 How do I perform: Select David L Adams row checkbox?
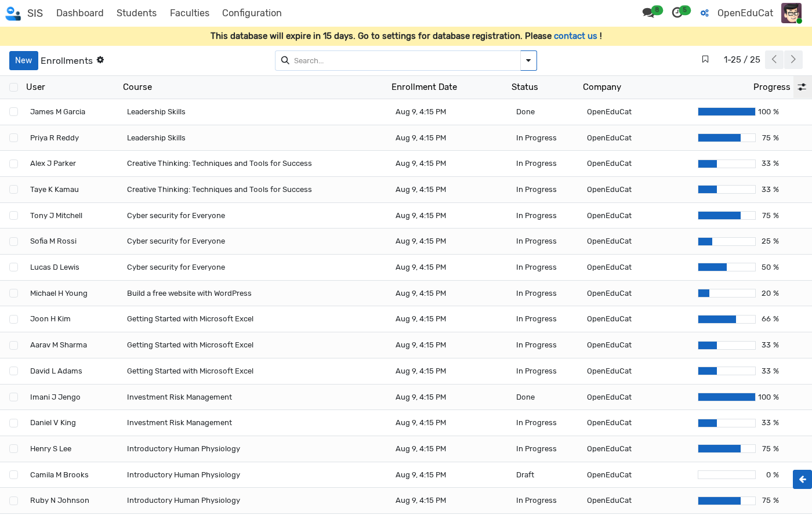13,371
